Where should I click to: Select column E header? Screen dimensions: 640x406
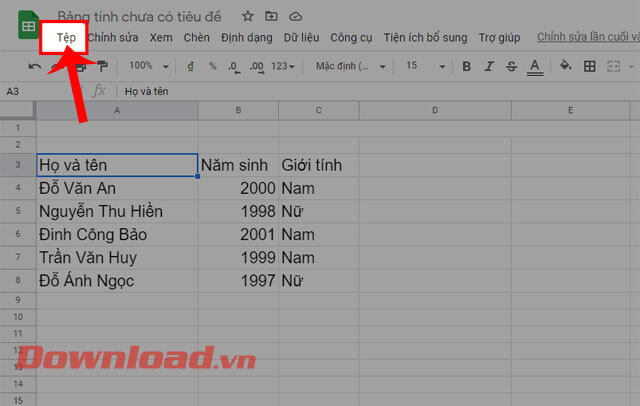570,110
